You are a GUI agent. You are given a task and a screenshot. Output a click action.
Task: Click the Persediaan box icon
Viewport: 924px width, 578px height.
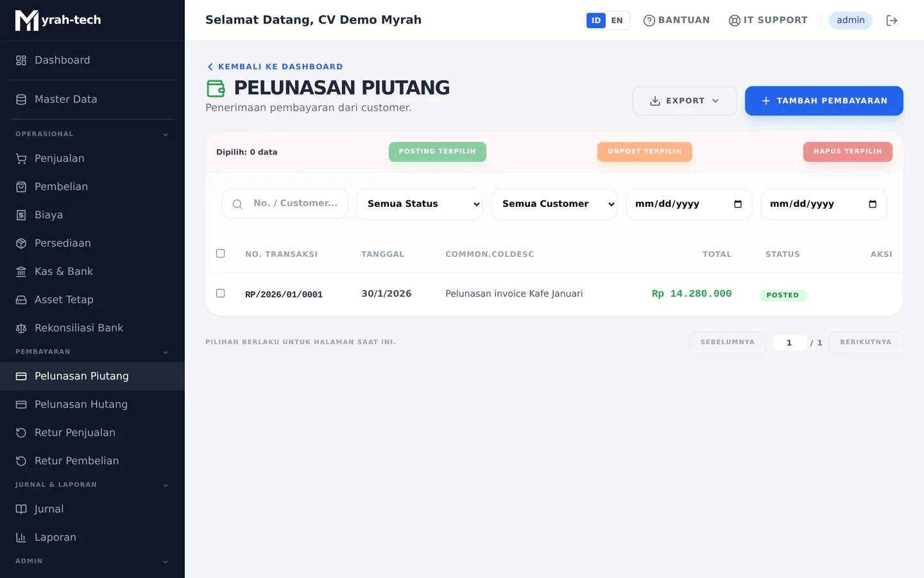(21, 243)
